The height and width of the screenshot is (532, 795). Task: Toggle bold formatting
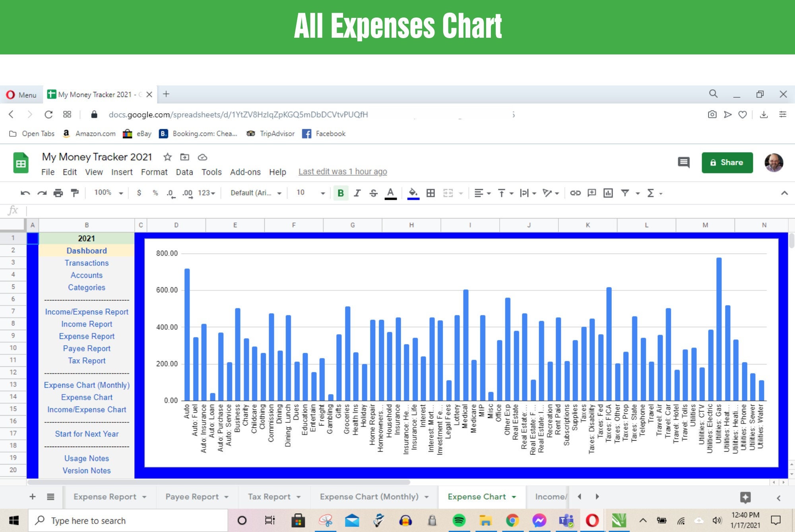pyautogui.click(x=340, y=193)
